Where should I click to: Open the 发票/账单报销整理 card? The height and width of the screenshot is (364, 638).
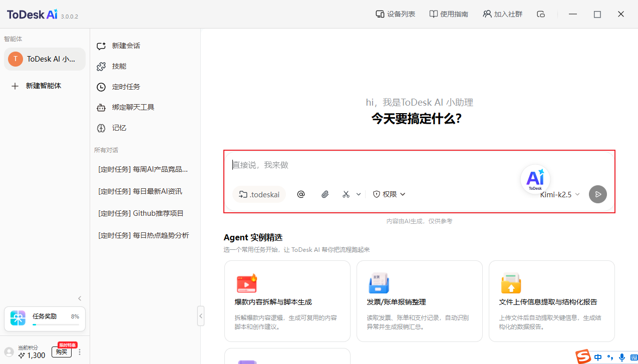[x=420, y=301]
